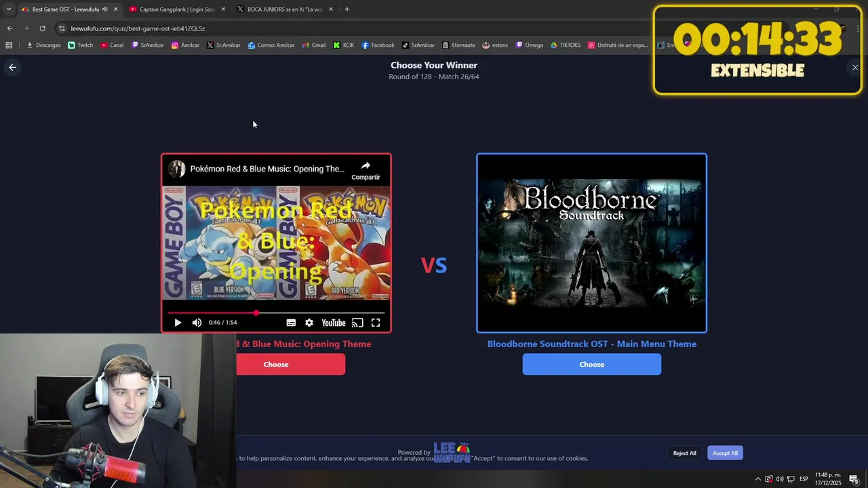
Task: Accept all cookies
Action: [725, 453]
